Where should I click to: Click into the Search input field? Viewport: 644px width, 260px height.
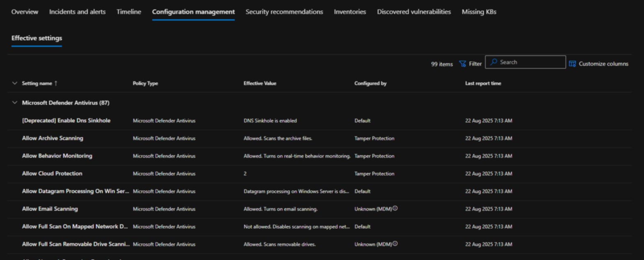click(x=530, y=62)
